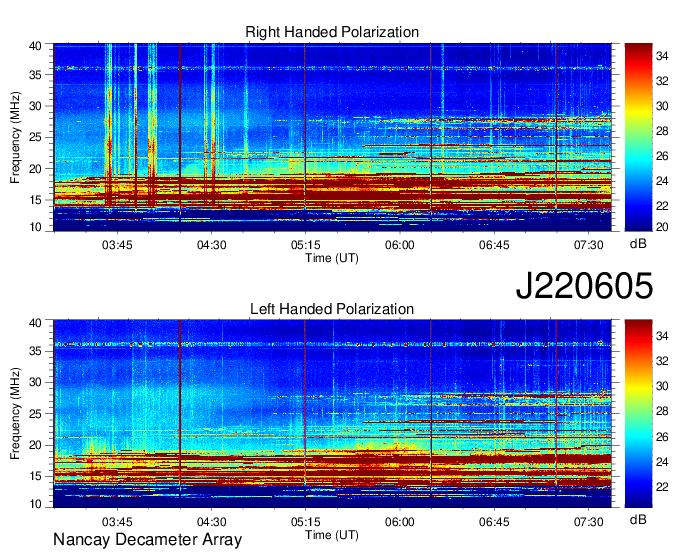Viewport: 680px width, 552px height.
Task: Click the 04:30 tick on the top time axis
Action: point(211,245)
